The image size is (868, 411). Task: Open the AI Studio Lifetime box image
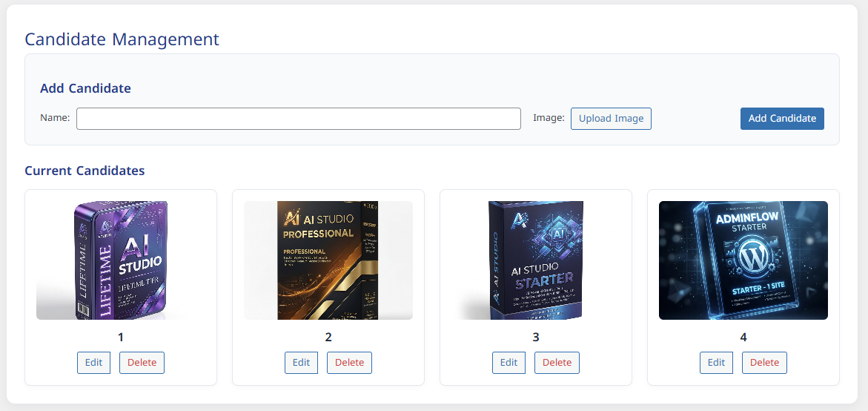(x=121, y=260)
